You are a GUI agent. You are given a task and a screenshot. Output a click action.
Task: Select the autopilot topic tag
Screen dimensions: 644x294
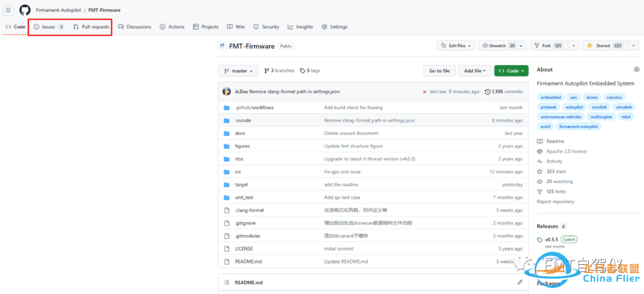[x=574, y=107]
